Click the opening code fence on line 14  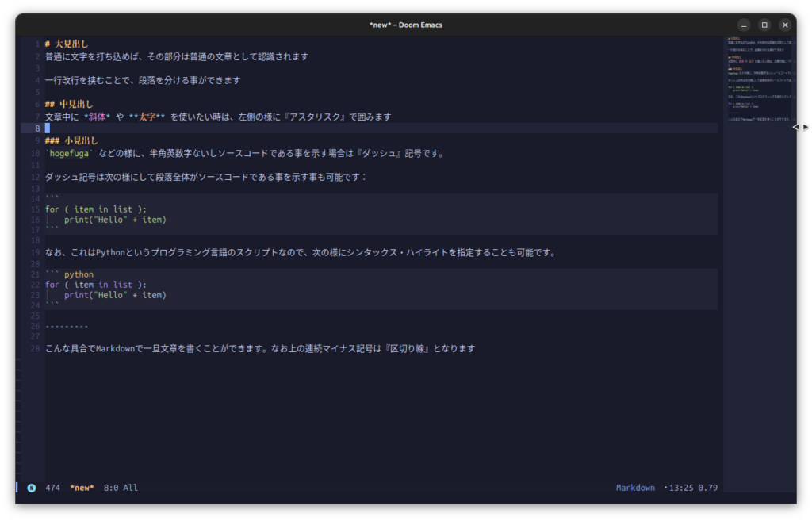(x=52, y=199)
